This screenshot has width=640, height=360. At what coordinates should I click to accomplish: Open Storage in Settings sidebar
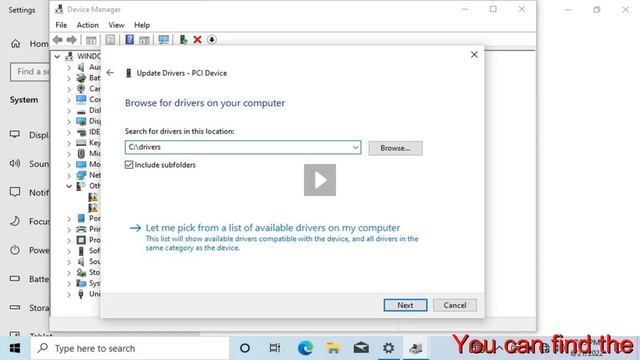click(x=29, y=308)
